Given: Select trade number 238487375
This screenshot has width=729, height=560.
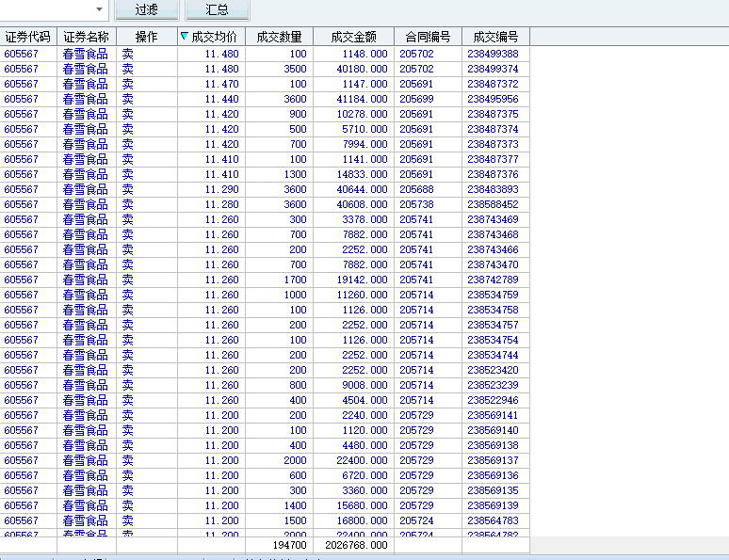Looking at the screenshot, I should pos(493,114).
